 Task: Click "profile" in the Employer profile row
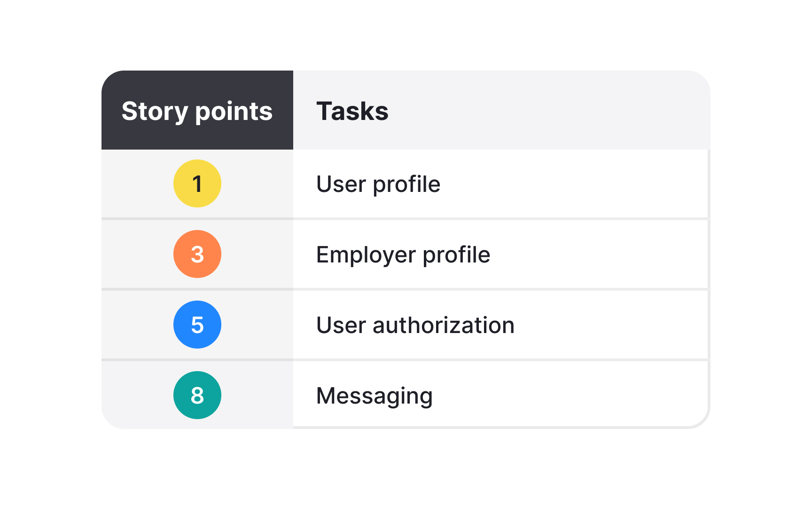pos(456,254)
